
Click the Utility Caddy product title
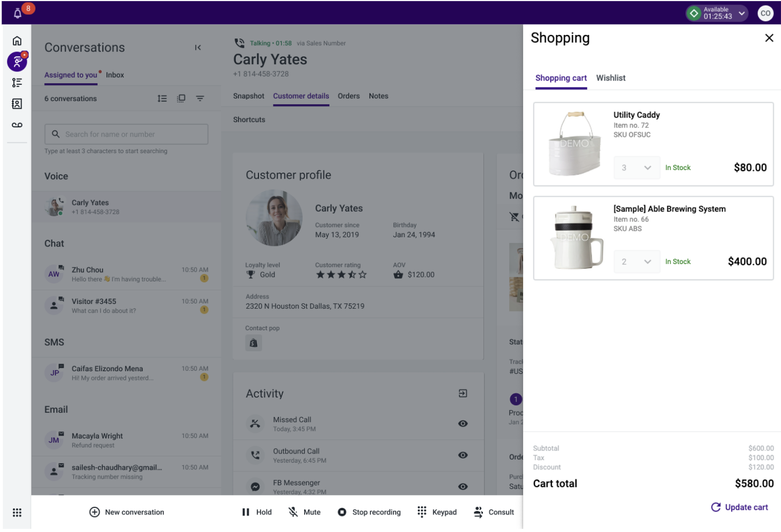637,115
